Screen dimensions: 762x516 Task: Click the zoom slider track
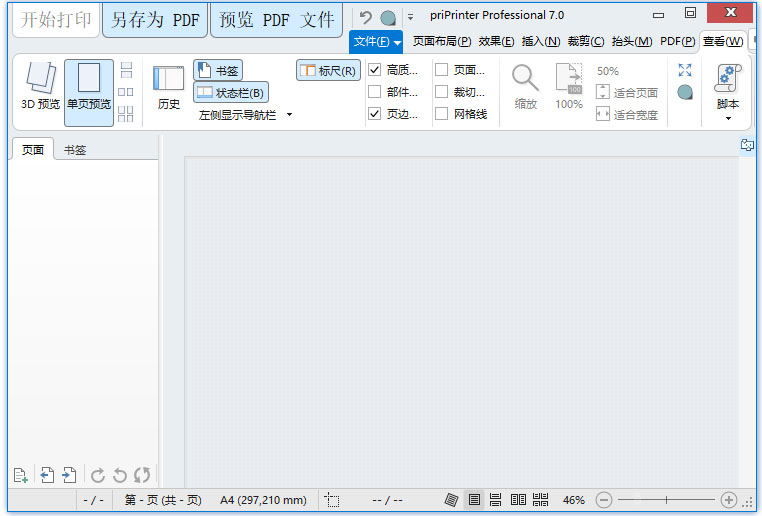(666, 499)
